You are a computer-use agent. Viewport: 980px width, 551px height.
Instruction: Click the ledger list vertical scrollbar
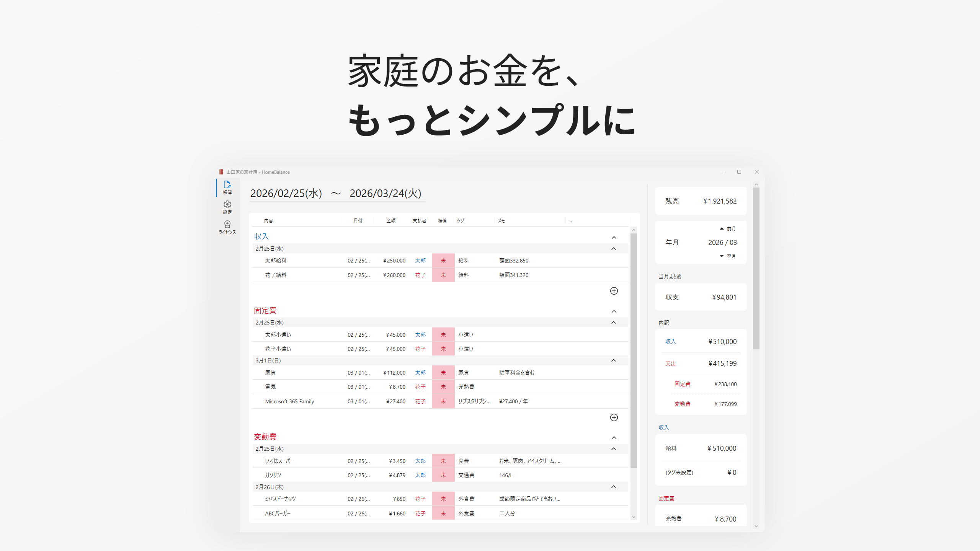634,350
